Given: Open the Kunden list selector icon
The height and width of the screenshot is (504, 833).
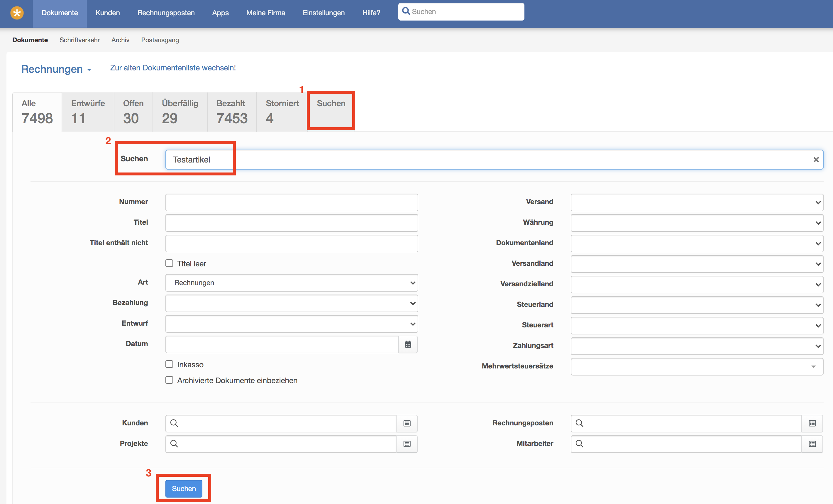Looking at the screenshot, I should tap(407, 423).
